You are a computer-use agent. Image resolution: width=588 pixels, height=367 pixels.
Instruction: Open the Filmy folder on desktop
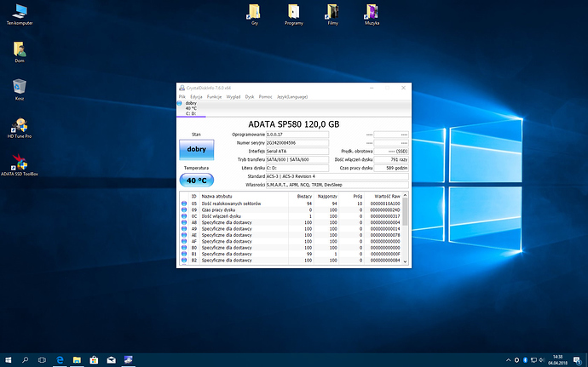[332, 14]
